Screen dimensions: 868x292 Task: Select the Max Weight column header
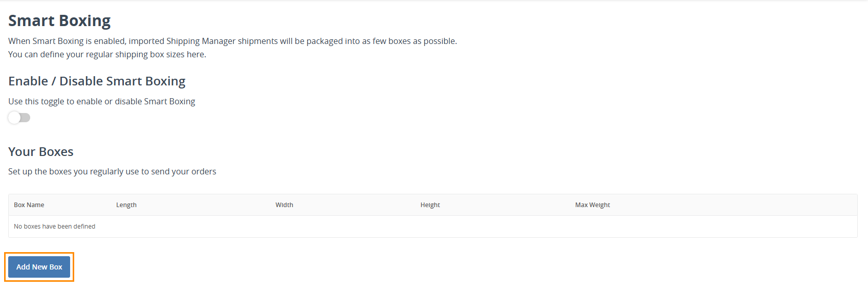coord(593,205)
